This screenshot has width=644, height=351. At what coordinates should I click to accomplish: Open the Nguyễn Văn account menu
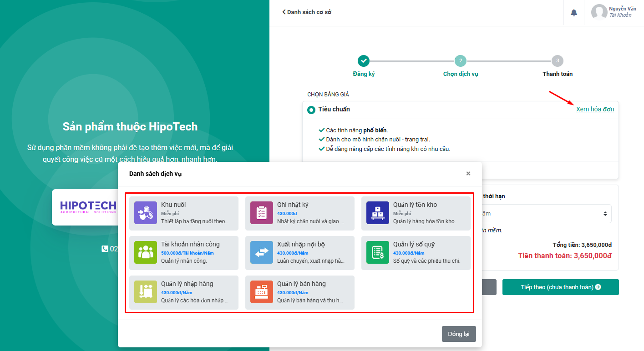click(614, 12)
